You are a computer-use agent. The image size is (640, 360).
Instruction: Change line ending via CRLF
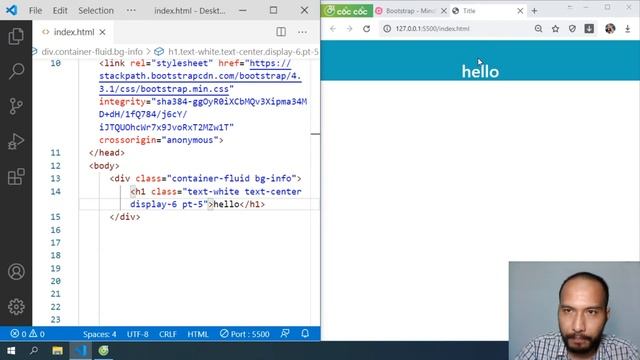pyautogui.click(x=168, y=334)
